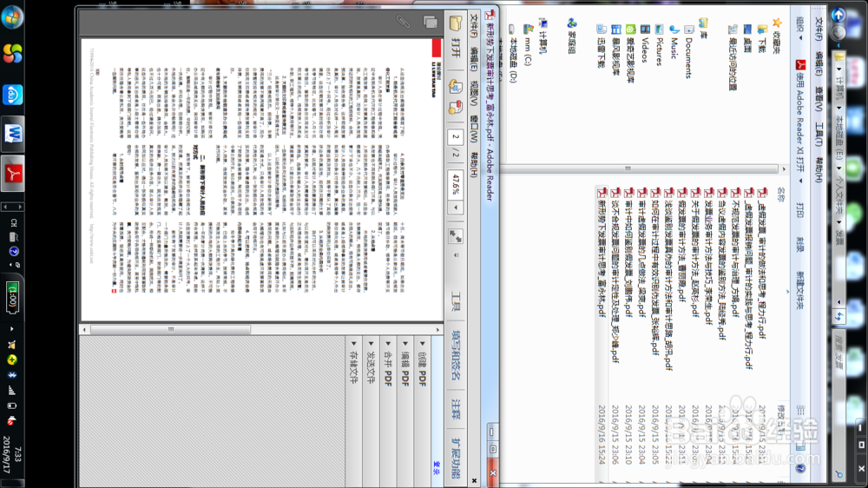Open the Baidu blue paw taskbar icon
This screenshot has width=868, height=488.
13,94
